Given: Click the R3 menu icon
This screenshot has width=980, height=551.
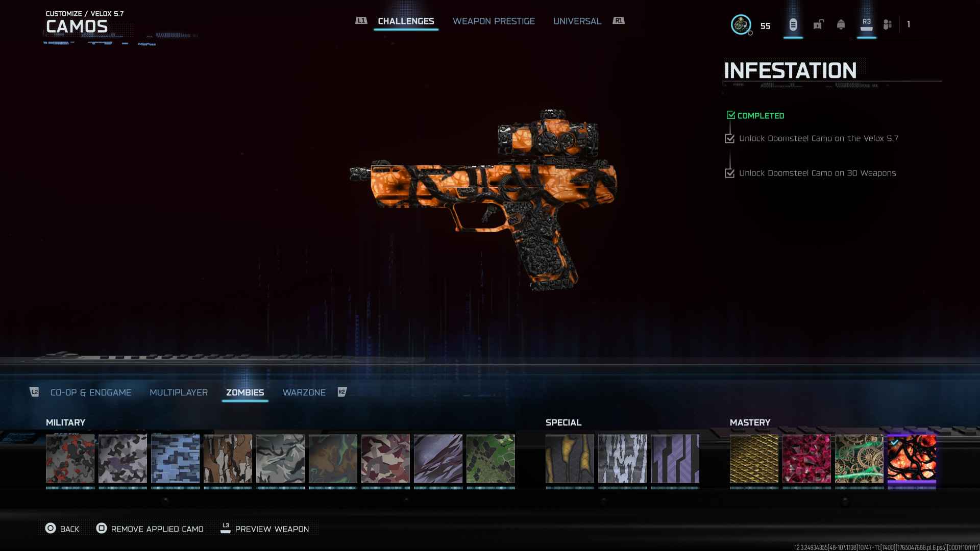Looking at the screenshot, I should point(866,24).
